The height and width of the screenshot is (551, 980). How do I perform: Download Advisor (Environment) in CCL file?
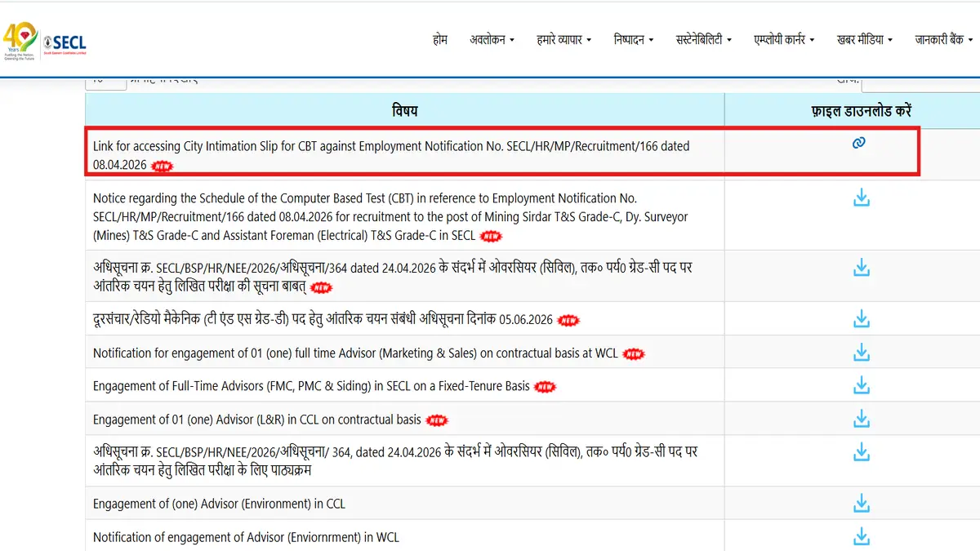(x=861, y=504)
